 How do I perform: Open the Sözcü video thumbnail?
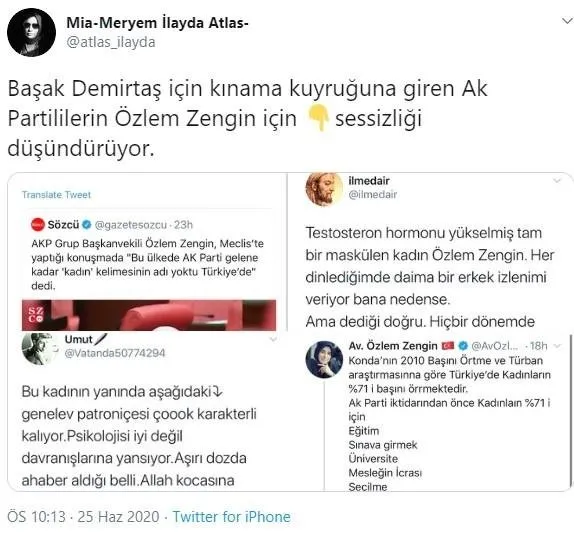149,315
